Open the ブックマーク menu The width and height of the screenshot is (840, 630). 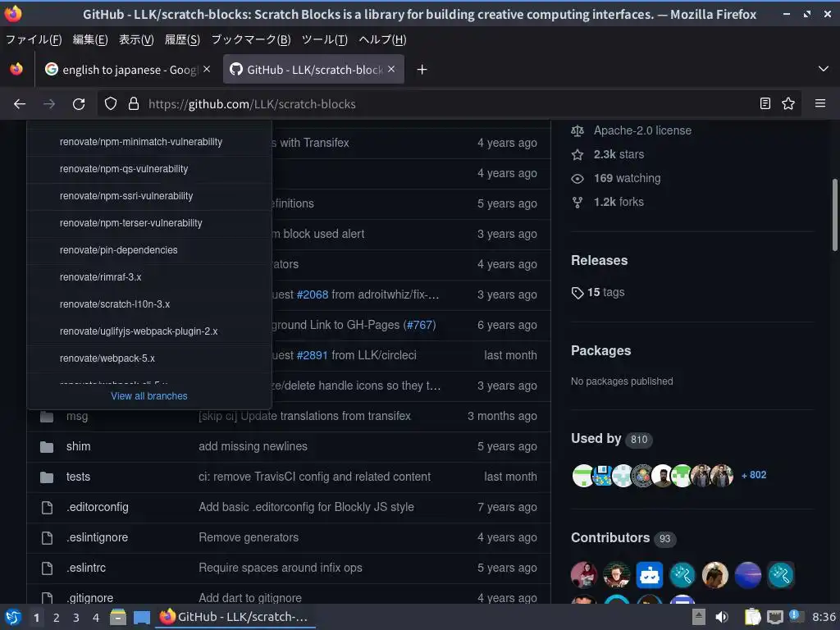pos(251,39)
